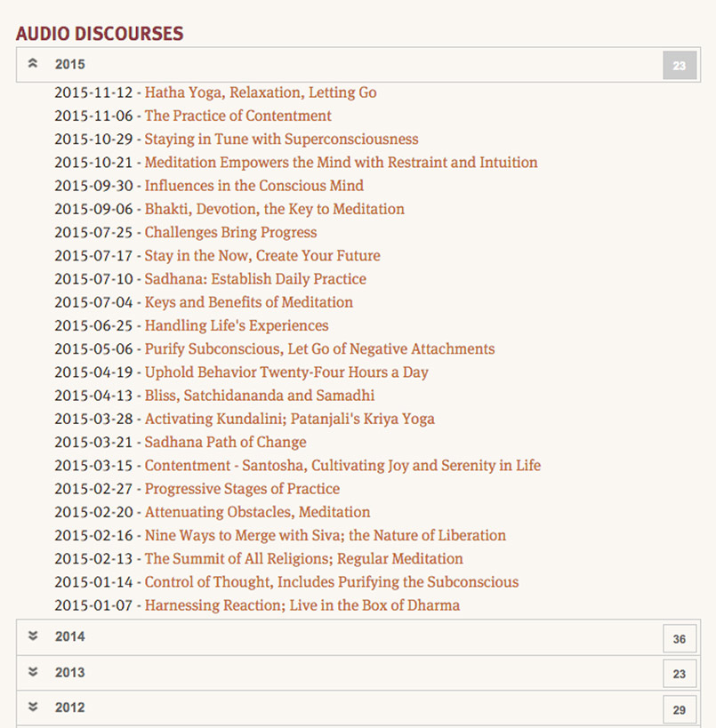The height and width of the screenshot is (728, 716).
Task: Open Sadhana: Establish Daily Practice
Action: tap(255, 279)
